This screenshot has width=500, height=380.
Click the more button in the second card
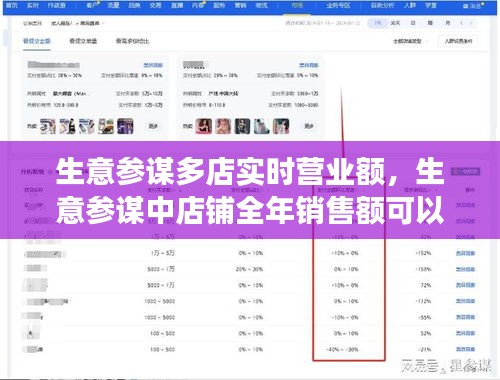click(309, 126)
